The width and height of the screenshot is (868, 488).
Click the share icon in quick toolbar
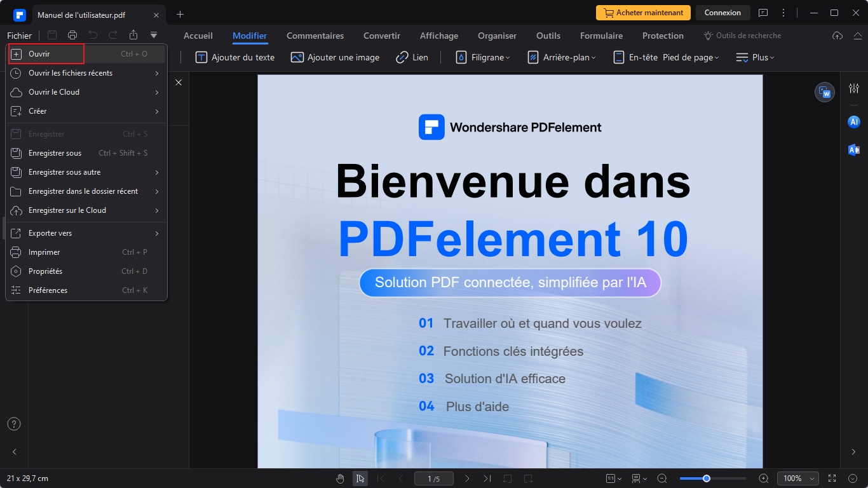[x=133, y=36]
